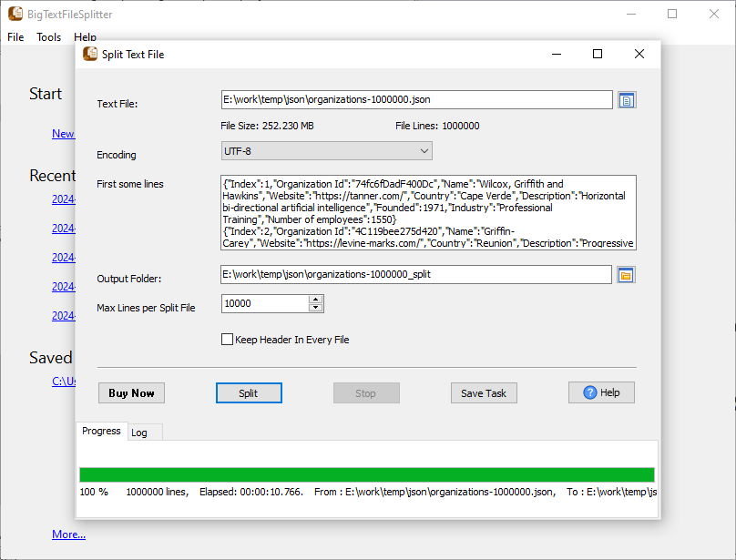Click the BigTextFileSplitter app icon in title bar
Viewport: 736px width, 560px height.
click(x=15, y=15)
